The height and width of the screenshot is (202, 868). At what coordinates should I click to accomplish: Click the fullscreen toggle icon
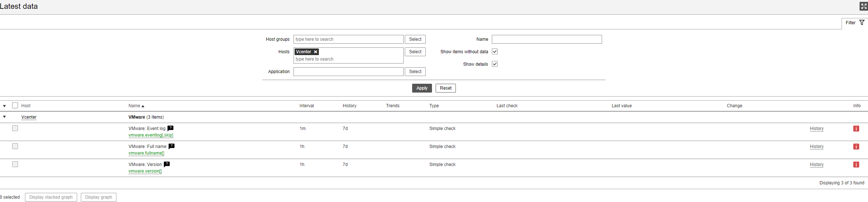(x=864, y=6)
